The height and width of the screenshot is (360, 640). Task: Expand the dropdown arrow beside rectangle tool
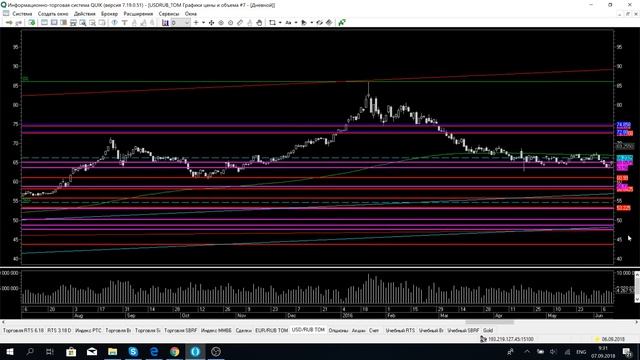pos(280,23)
